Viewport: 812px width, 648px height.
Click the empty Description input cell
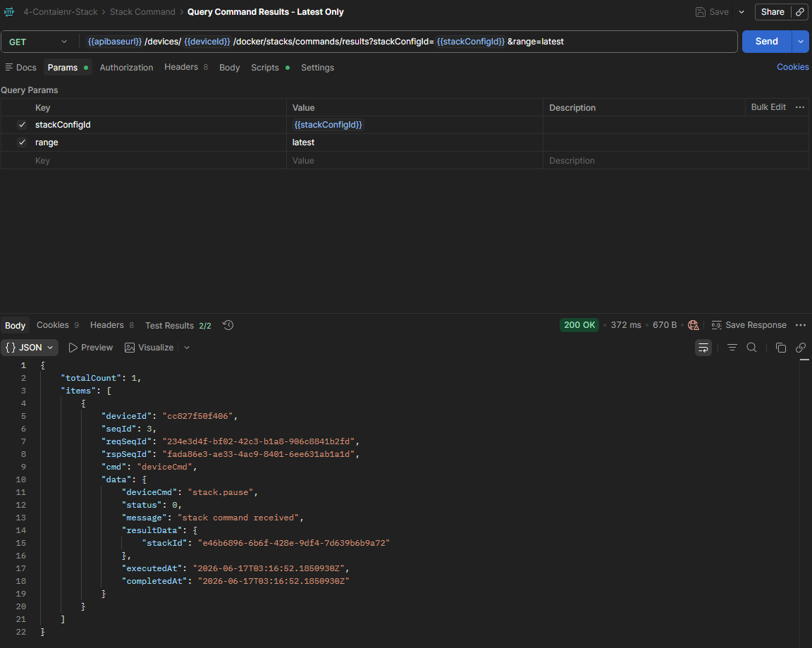pyautogui.click(x=675, y=161)
